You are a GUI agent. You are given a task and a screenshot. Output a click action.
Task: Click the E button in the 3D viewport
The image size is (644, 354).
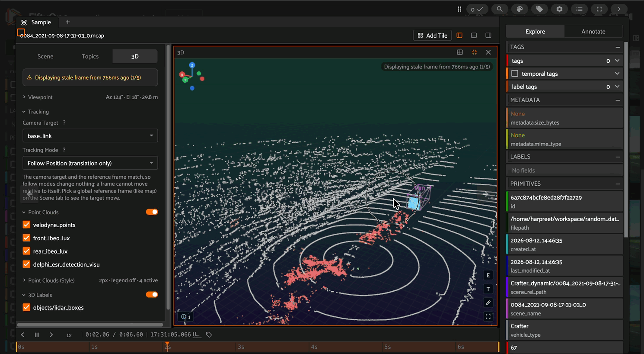point(488,275)
